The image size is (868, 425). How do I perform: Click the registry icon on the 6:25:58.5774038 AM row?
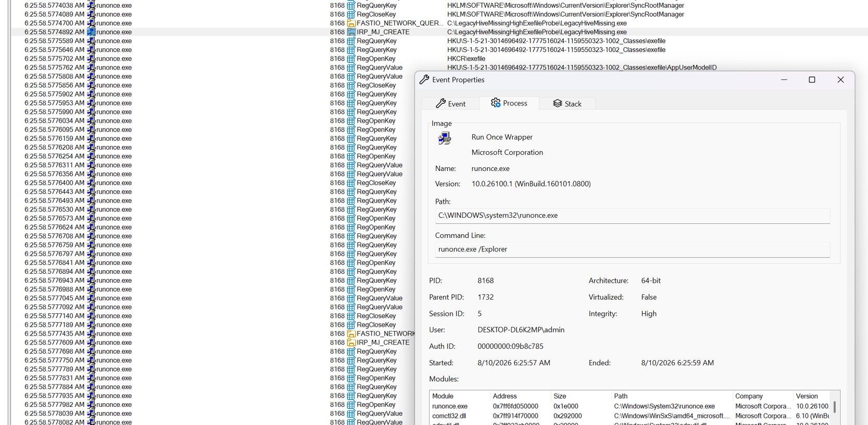[x=351, y=5]
